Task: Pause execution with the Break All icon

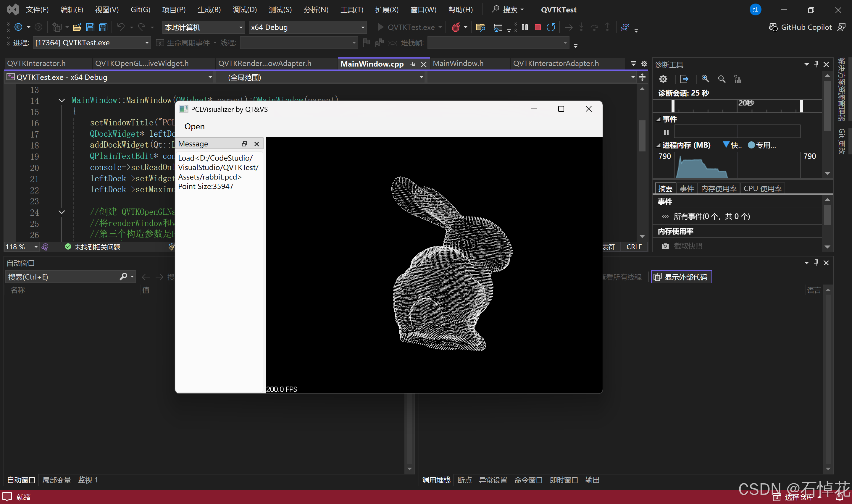Action: click(x=524, y=27)
